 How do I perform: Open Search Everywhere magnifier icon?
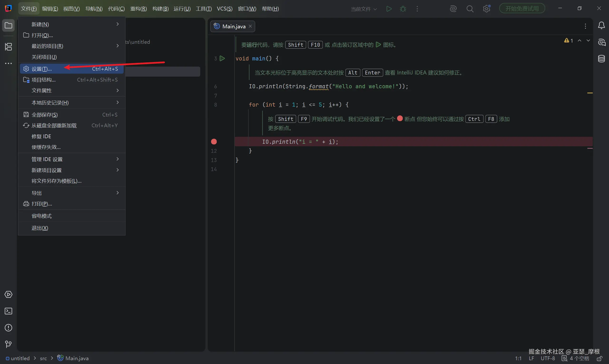(470, 9)
